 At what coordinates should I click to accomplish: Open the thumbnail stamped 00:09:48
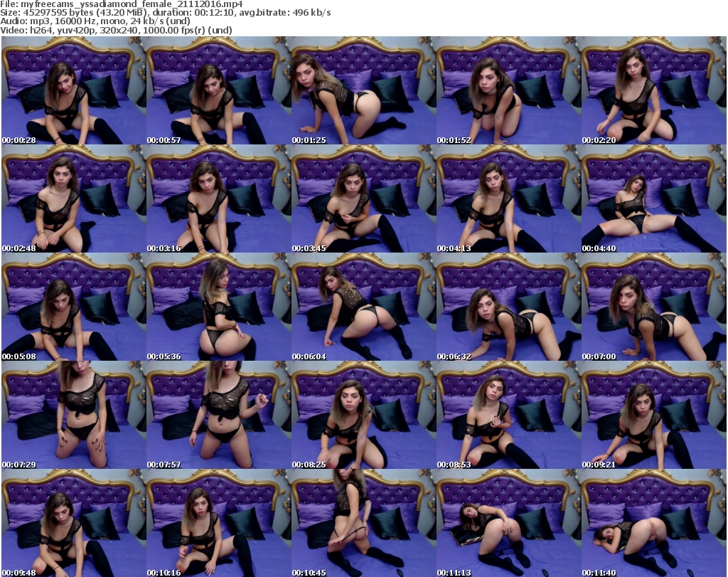coord(74,523)
